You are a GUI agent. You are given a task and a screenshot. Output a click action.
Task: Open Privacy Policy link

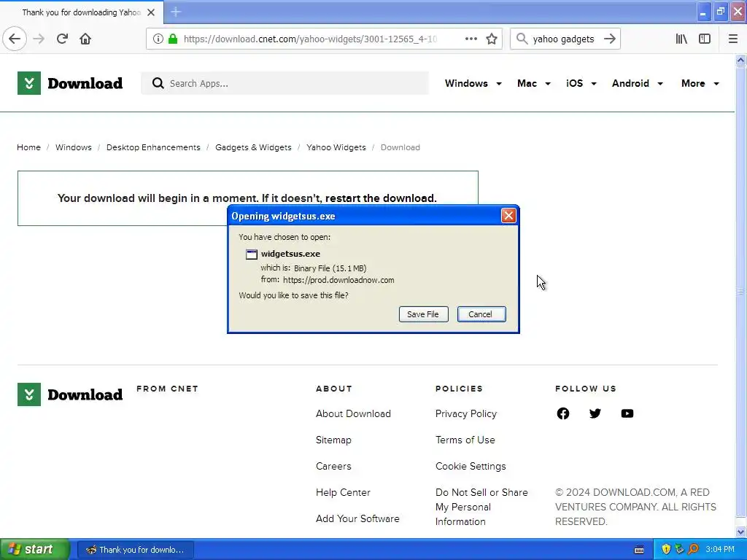(466, 413)
